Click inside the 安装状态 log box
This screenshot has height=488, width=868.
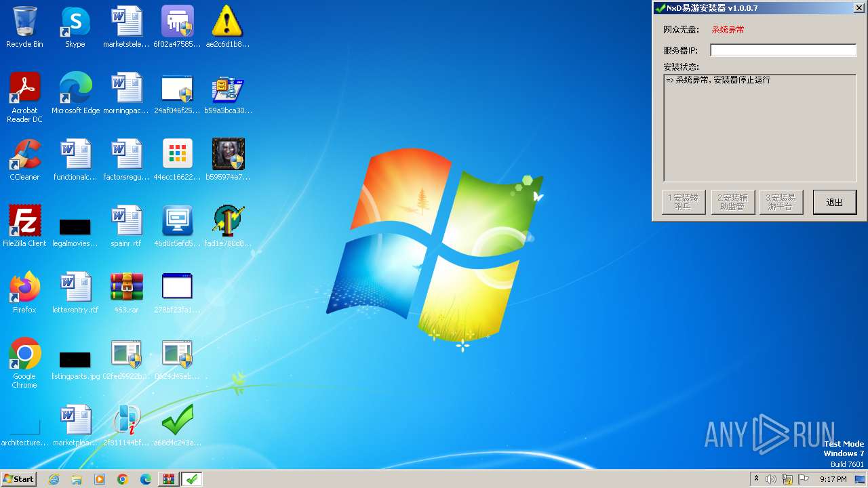tap(760, 127)
